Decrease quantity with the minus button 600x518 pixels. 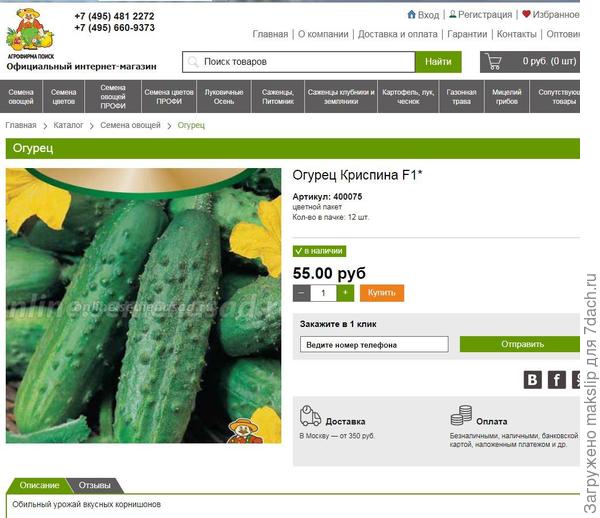(x=302, y=293)
